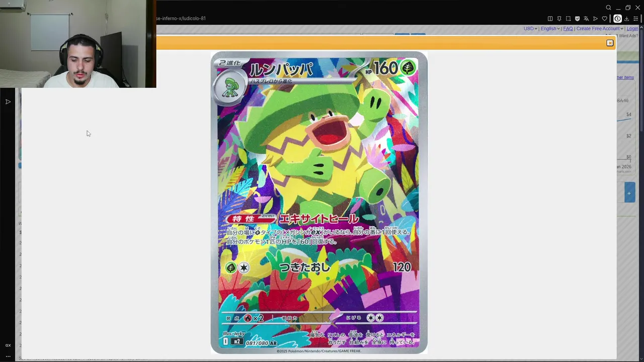
Task: Activate the screenshot capture icon
Action: coord(568,19)
